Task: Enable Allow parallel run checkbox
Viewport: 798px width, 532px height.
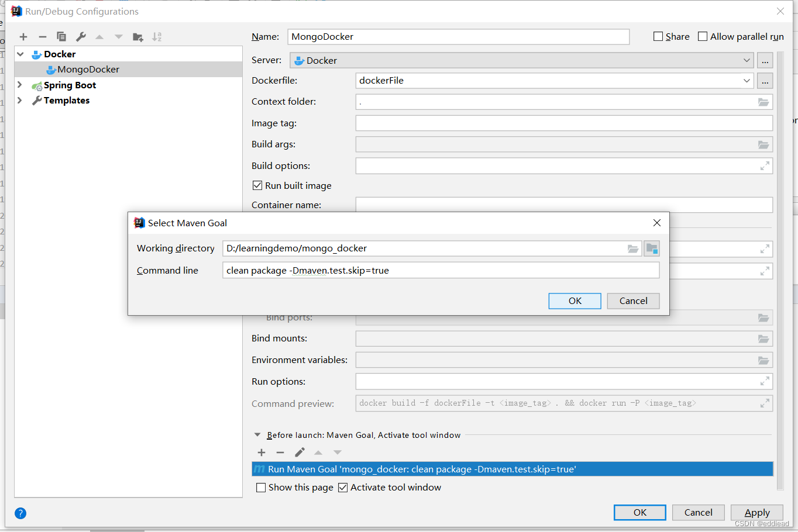Action: click(x=703, y=36)
